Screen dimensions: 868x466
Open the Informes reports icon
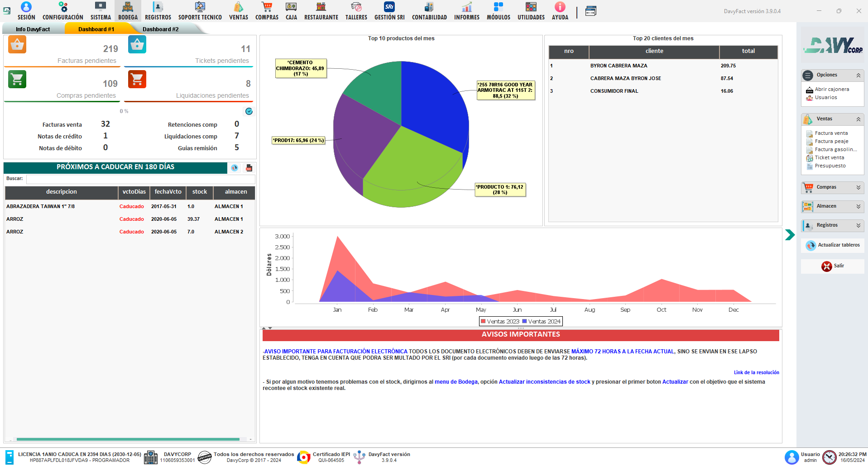pyautogui.click(x=467, y=7)
